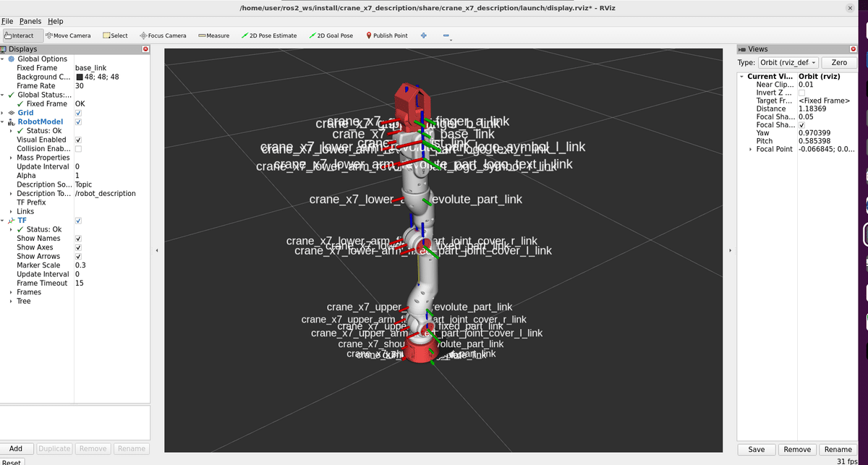Toggle the RobotModel display checkbox
Viewport: 868px width, 465px height.
(78, 122)
